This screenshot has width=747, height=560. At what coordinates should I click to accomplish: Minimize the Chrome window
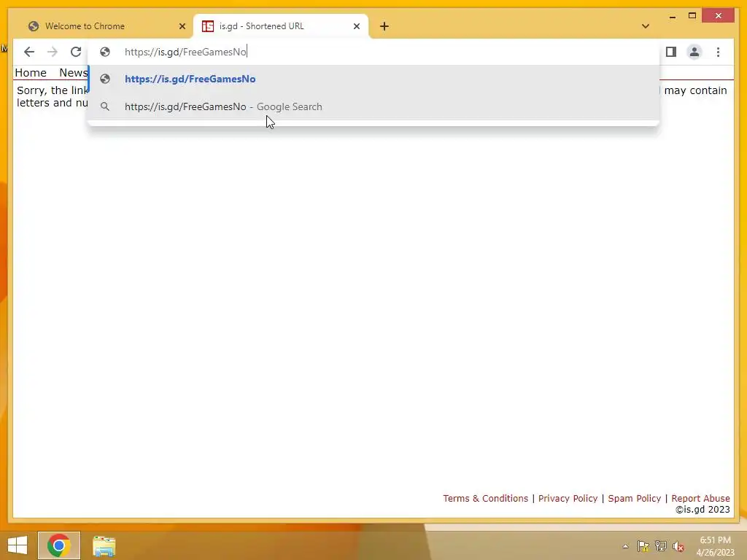pos(672,16)
